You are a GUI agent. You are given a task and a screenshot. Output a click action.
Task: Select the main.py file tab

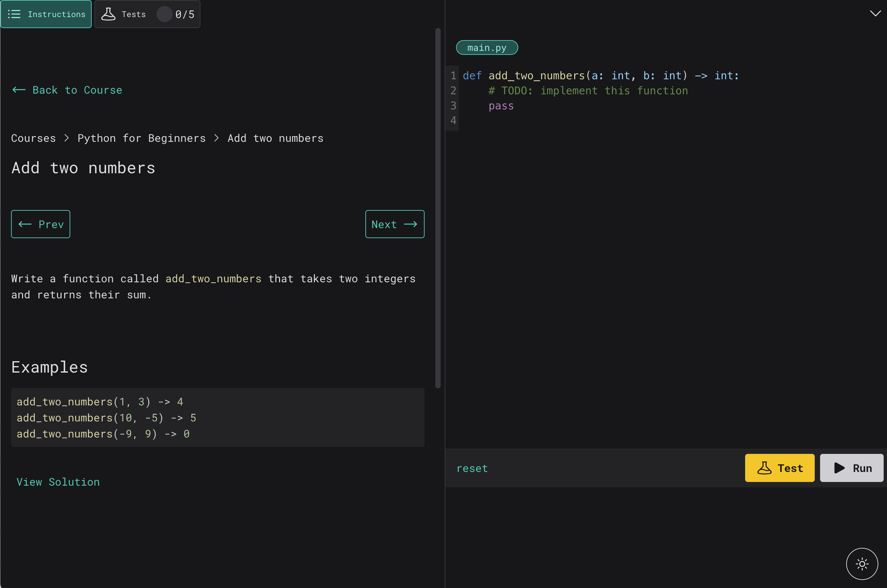(x=486, y=47)
